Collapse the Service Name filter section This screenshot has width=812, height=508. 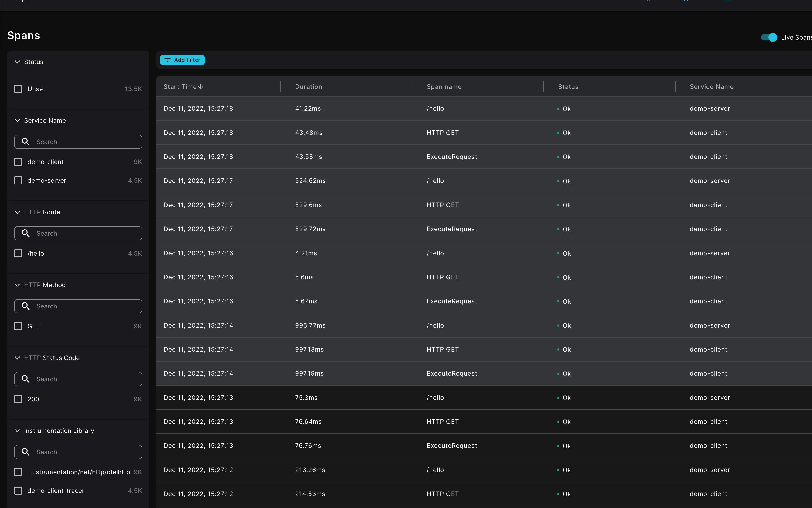18,121
